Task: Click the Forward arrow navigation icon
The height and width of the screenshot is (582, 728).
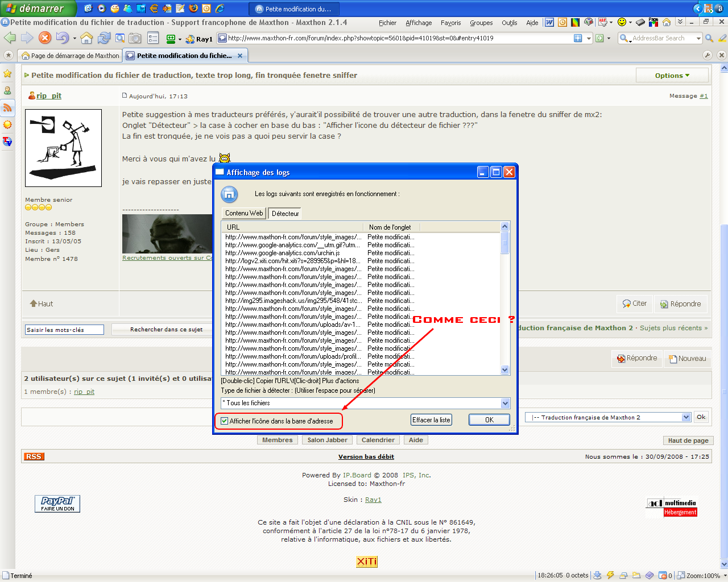Action: click(27, 38)
